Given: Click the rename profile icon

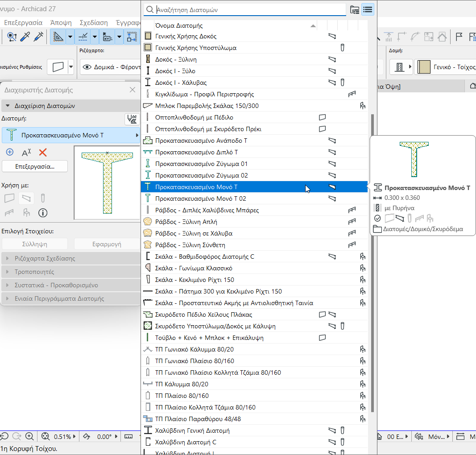Looking at the screenshot, I should [26, 153].
